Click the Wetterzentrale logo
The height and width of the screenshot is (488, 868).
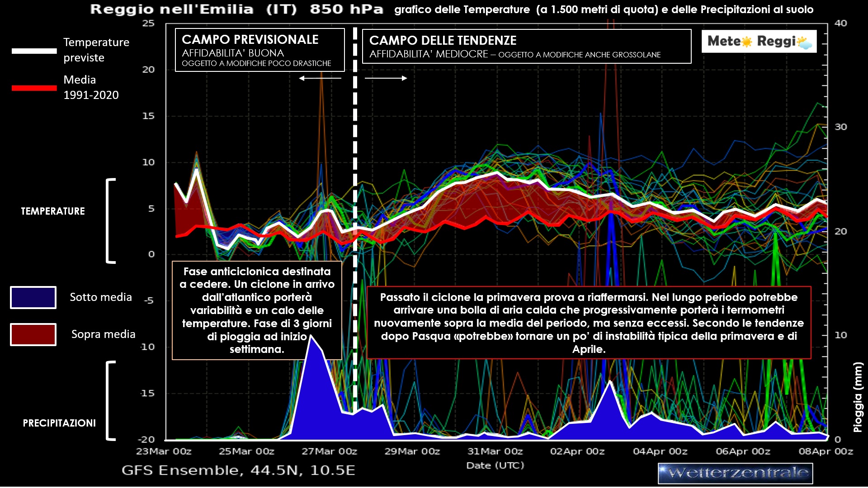coord(735,473)
